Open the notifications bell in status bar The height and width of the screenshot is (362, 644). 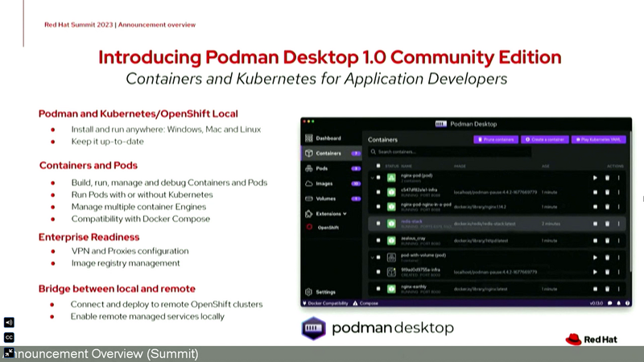[618, 303]
